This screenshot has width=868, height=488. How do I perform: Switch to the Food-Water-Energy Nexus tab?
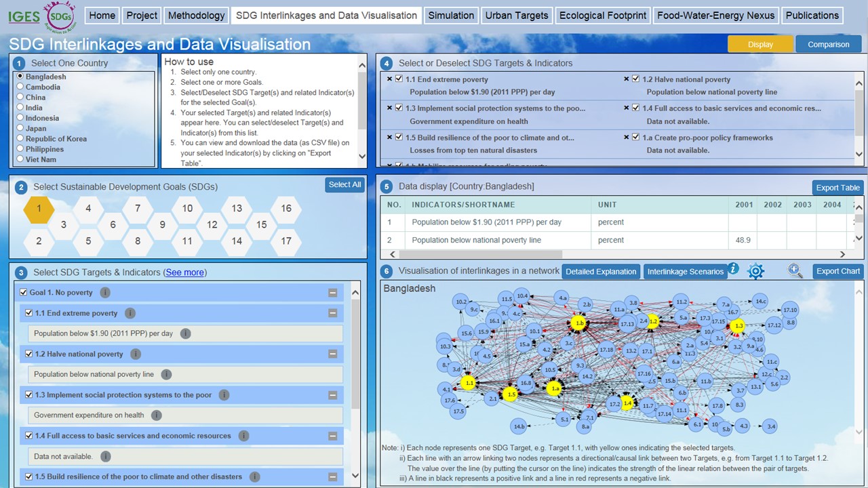[715, 16]
